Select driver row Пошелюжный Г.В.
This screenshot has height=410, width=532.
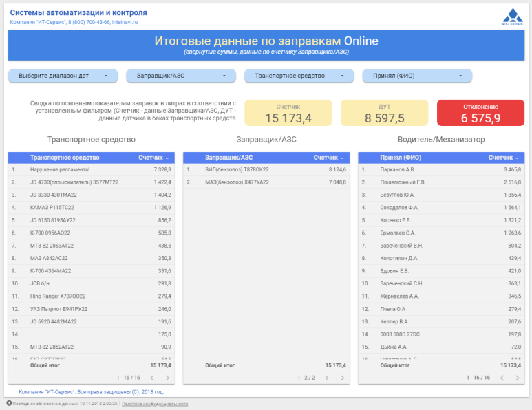(x=441, y=182)
